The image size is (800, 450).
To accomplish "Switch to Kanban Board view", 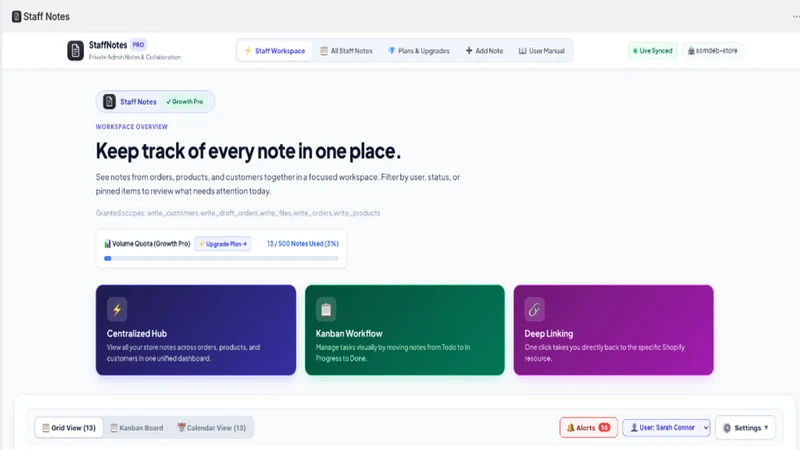I will click(137, 428).
